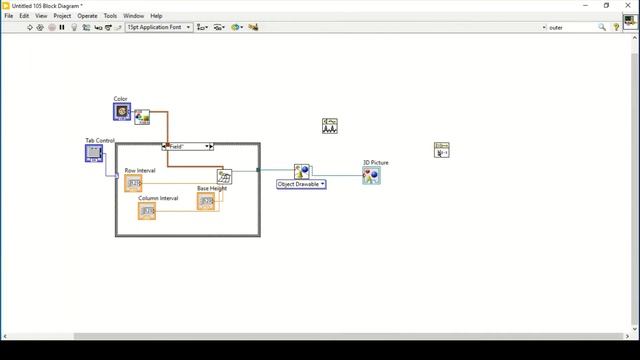640x360 pixels.
Task: Select the 3D Picture indicator terminal
Action: (371, 176)
